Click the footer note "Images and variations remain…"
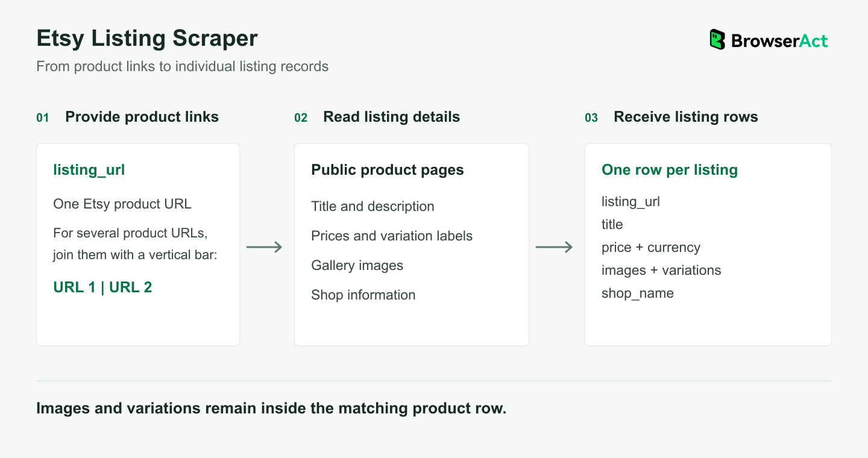Image resolution: width=868 pixels, height=458 pixels. 271,408
